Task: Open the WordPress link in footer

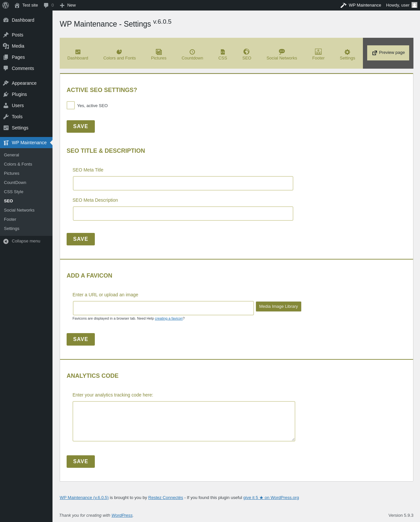Action: 122,515
